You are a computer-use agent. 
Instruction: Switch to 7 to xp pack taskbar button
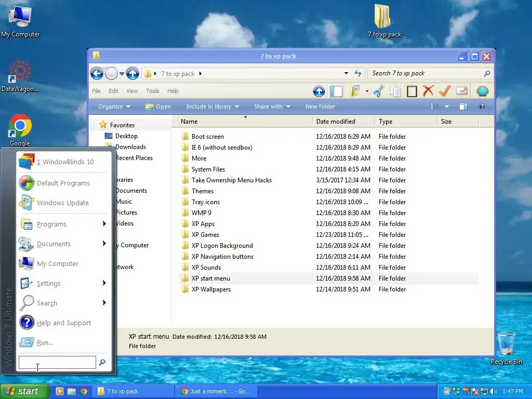point(135,391)
